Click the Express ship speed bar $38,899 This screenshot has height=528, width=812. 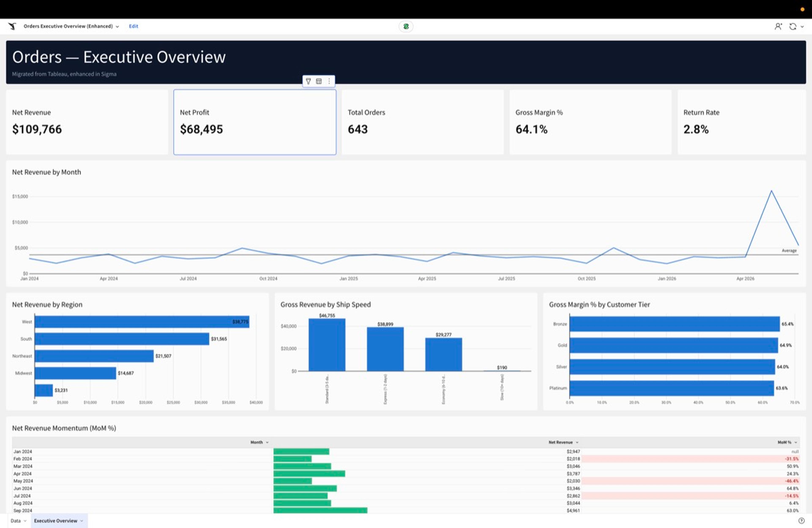point(385,349)
